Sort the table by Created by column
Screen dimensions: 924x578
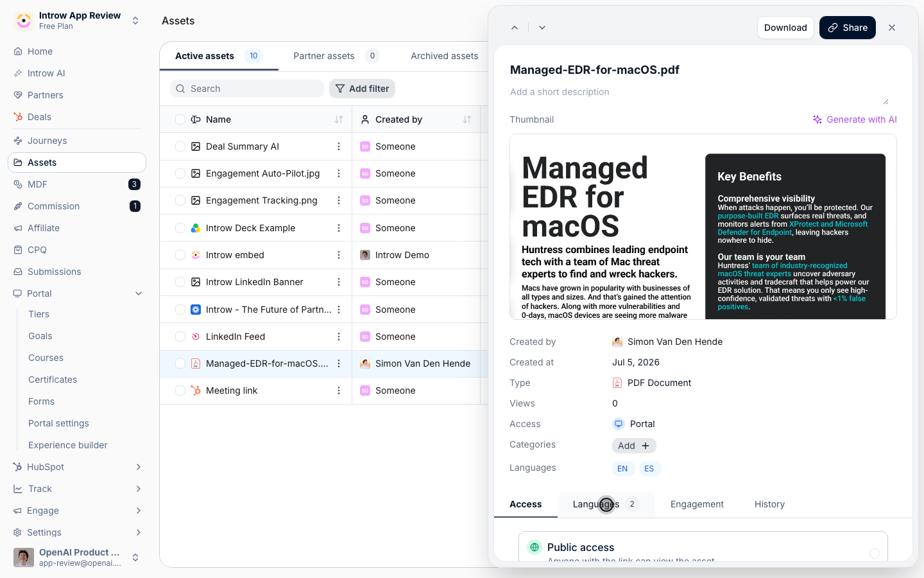(x=467, y=119)
